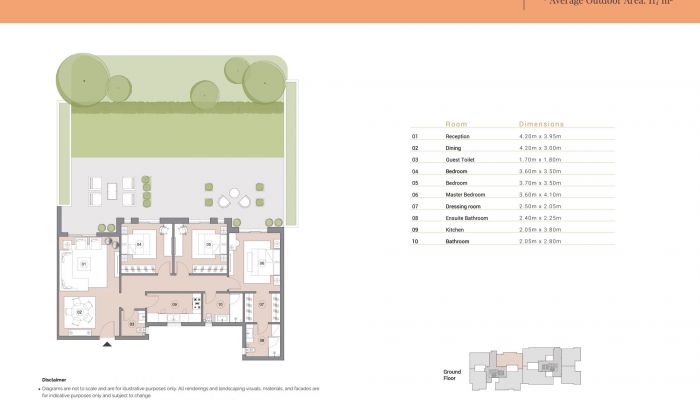
Task: Click room marker 08 in the ensuite bathroom
Action: pyautogui.click(x=262, y=341)
